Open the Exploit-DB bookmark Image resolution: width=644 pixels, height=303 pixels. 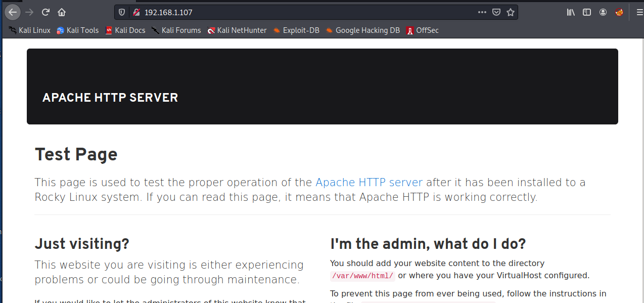point(296,30)
